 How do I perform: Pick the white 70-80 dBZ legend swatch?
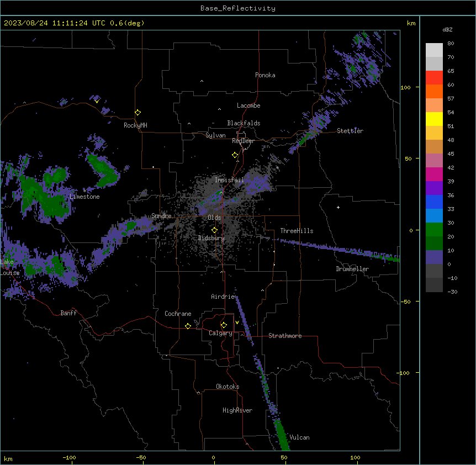click(x=434, y=50)
